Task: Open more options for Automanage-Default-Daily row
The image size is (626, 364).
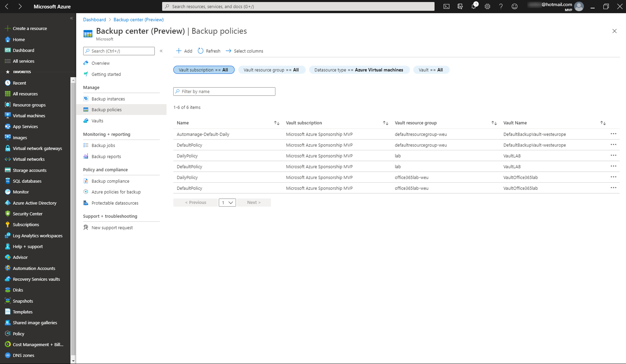Action: point(613,134)
